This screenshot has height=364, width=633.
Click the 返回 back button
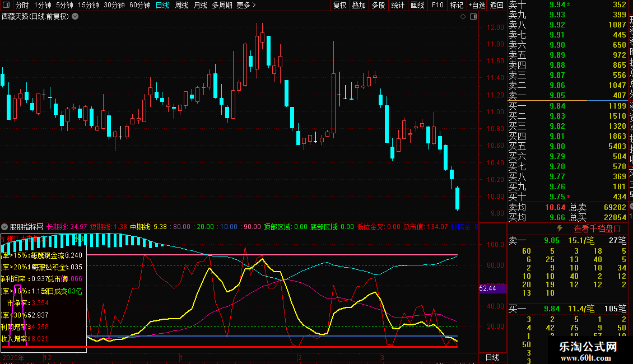tap(496, 5)
